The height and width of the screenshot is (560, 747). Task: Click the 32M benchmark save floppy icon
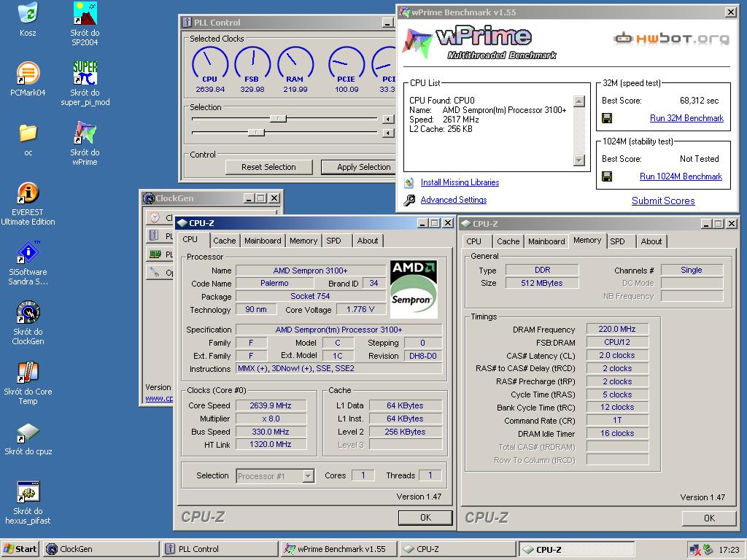point(607,118)
